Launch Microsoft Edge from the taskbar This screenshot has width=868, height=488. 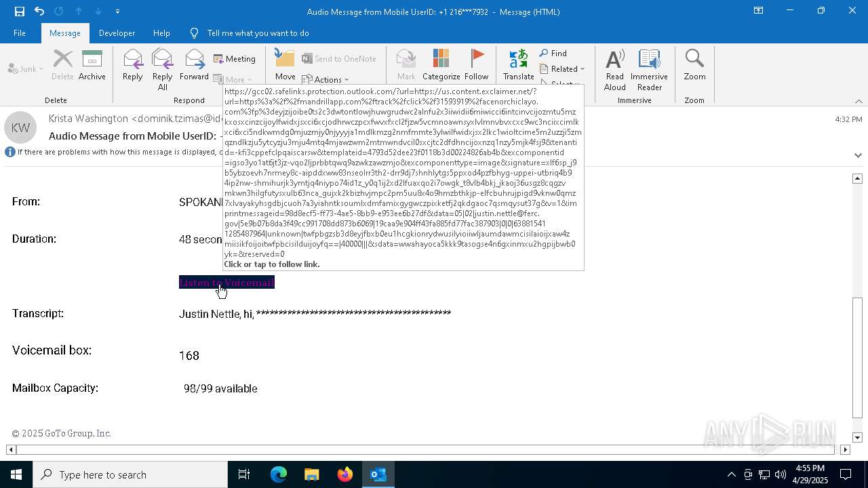(279, 474)
